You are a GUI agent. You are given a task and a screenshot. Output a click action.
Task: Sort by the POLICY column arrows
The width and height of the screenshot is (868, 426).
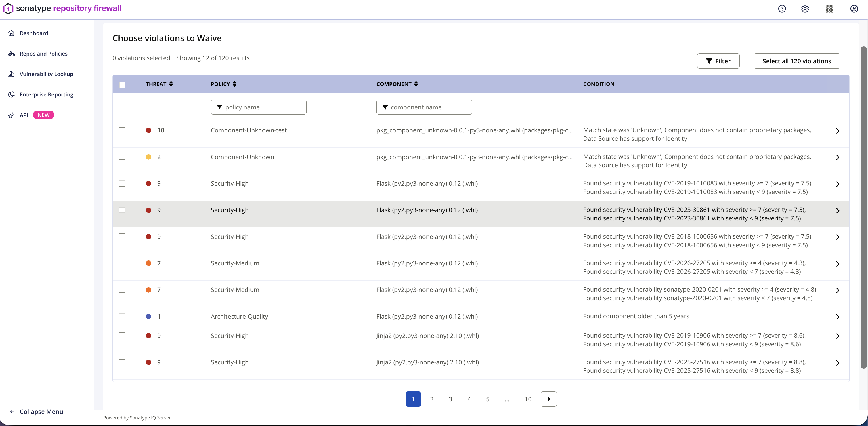(x=234, y=84)
